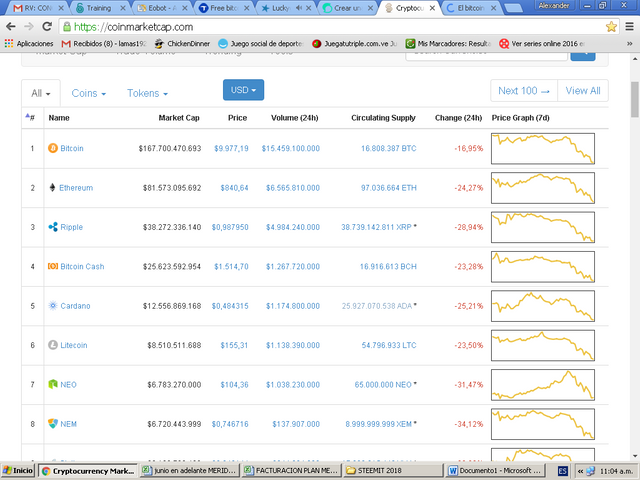
Task: Open the Bitcoin Cash name link
Action: click(82, 267)
